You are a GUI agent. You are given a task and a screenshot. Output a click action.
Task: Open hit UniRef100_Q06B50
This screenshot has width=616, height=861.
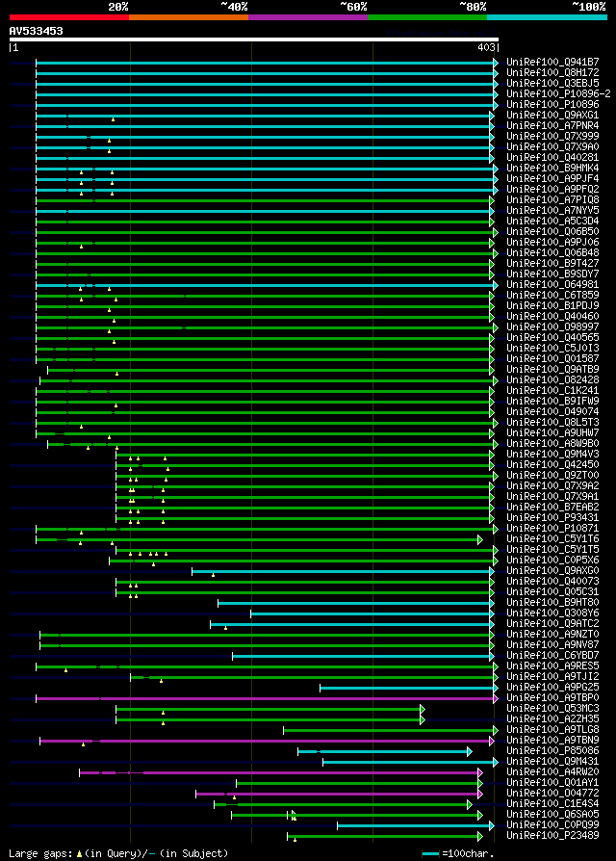pos(552,232)
